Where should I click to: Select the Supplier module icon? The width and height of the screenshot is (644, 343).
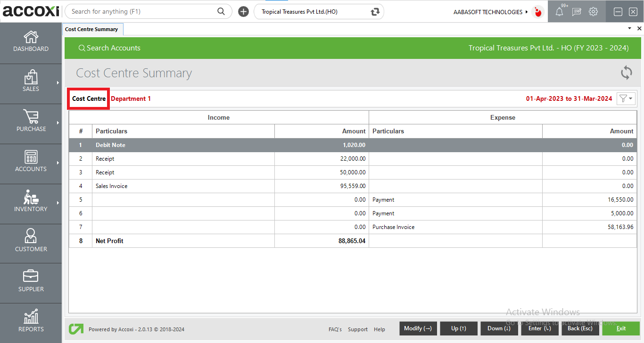(31, 282)
